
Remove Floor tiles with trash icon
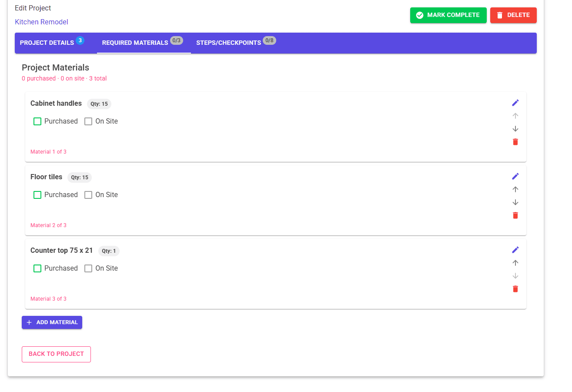(515, 215)
